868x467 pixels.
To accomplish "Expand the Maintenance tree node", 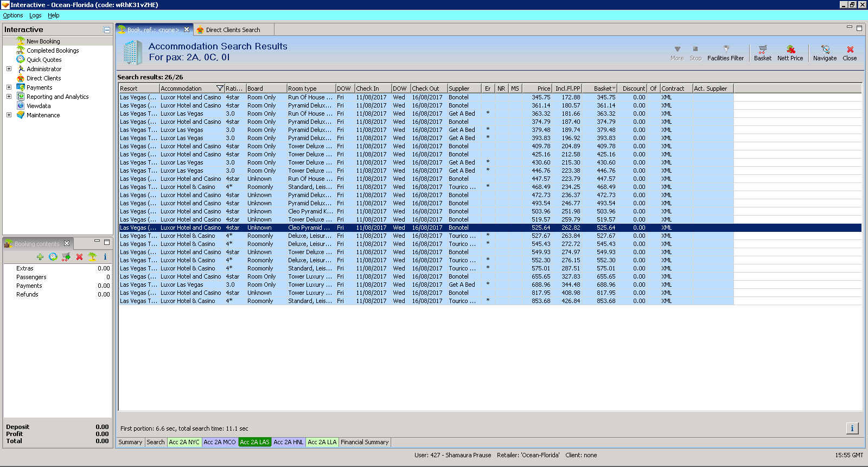I will pyautogui.click(x=9, y=115).
